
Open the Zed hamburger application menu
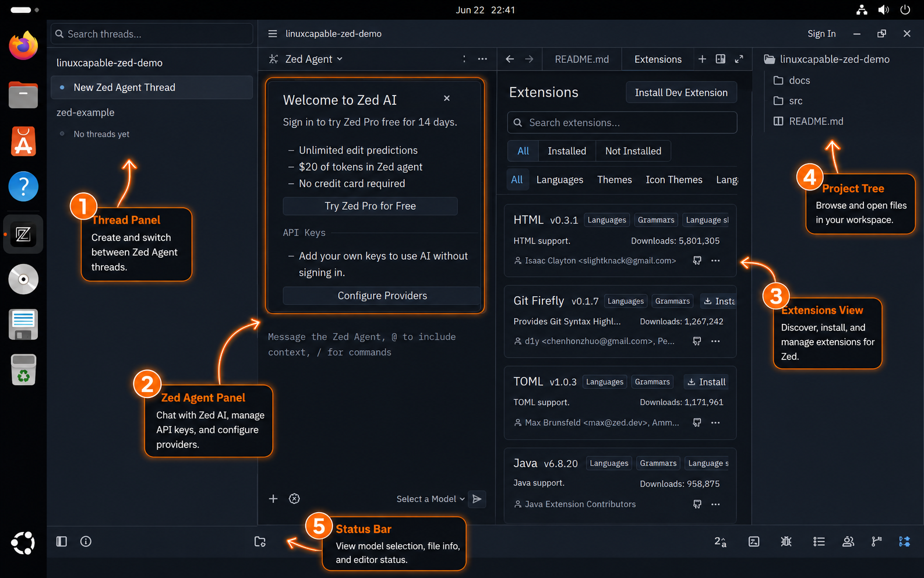coord(272,34)
